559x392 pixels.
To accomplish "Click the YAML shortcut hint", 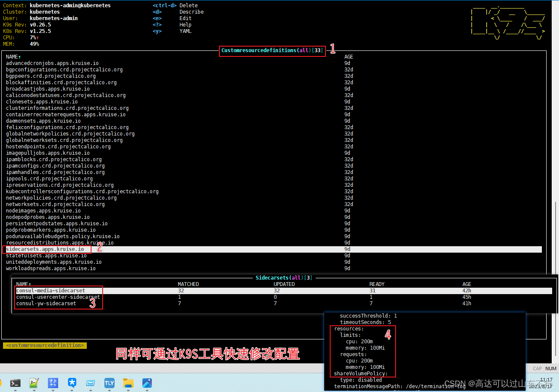I will [x=186, y=31].
